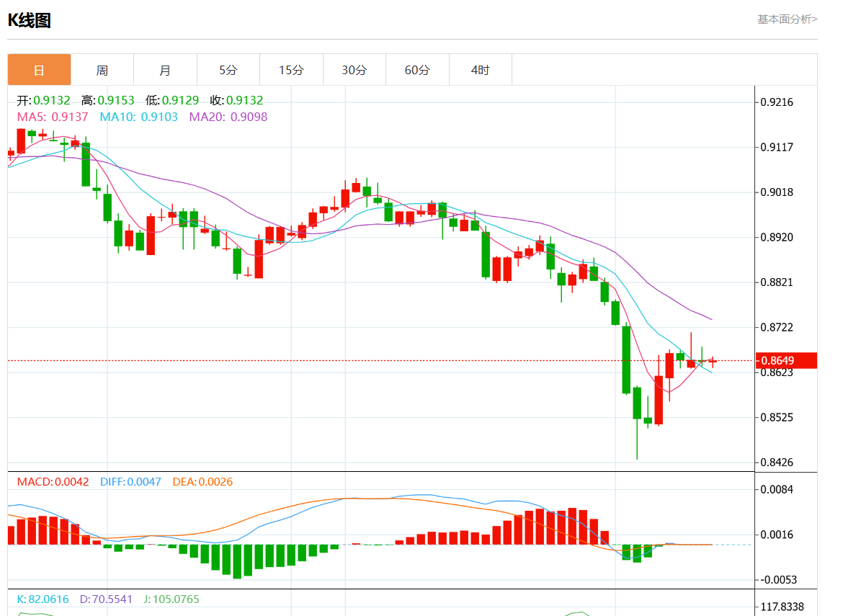
Task: Click the 低:0.9129 low value
Action: (x=172, y=100)
